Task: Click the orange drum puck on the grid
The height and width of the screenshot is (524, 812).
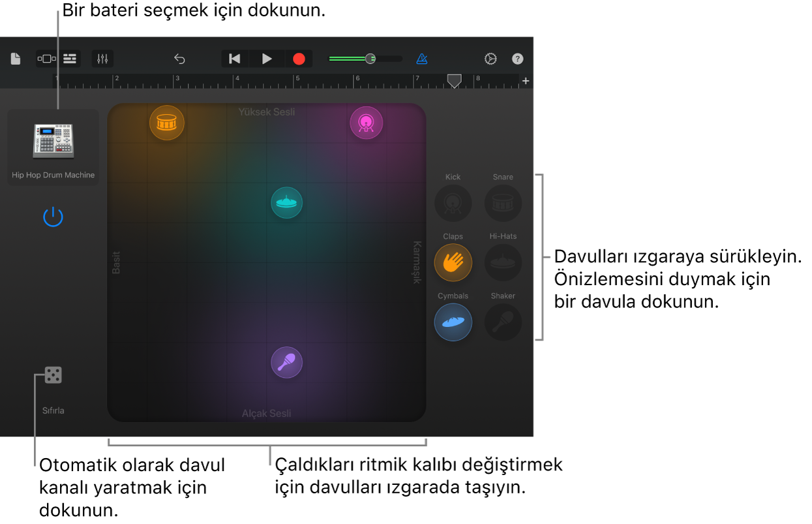Action: pyautogui.click(x=166, y=122)
